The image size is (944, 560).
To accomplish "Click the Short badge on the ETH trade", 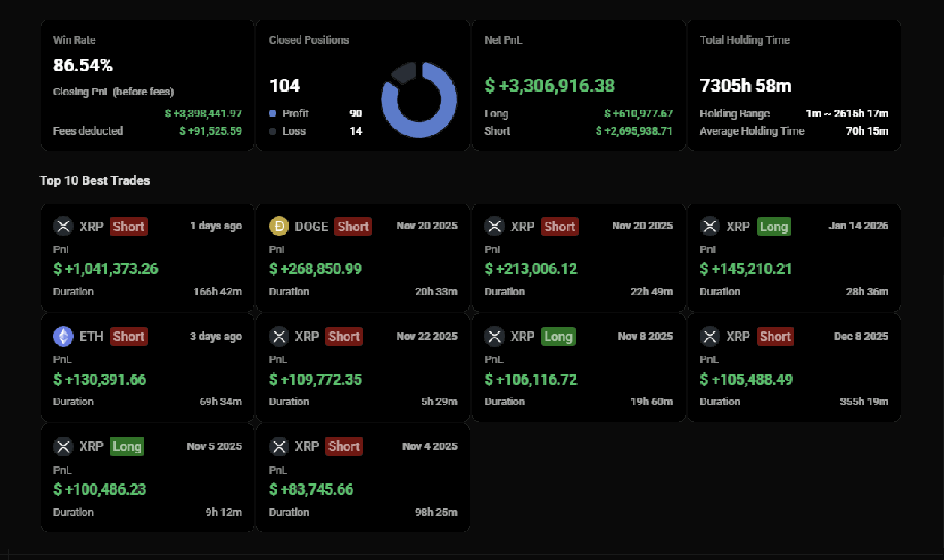I will coord(129,336).
